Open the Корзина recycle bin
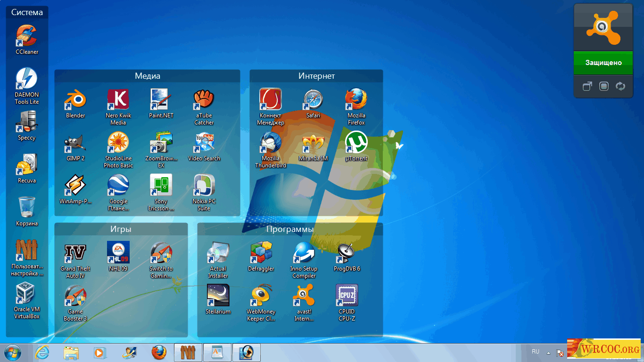 27,212
